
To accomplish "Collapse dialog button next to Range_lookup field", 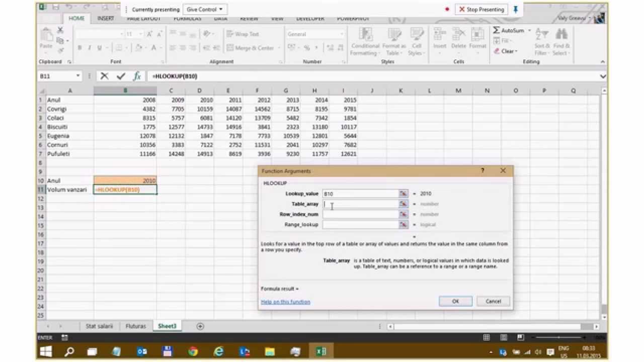I will (x=403, y=225).
